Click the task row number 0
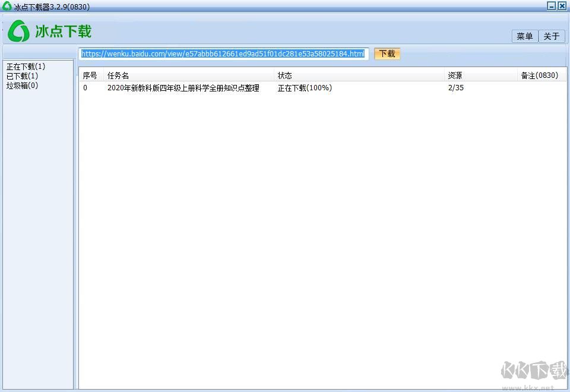Viewport: 570px width, 392px height. point(85,88)
